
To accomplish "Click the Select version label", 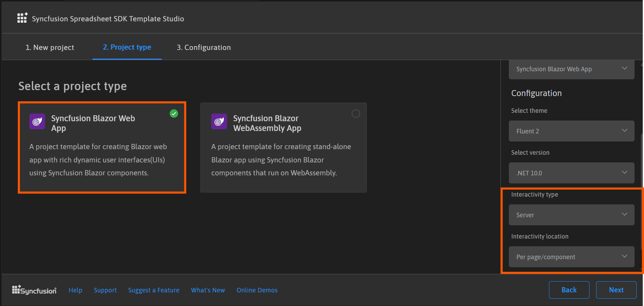I will (x=530, y=153).
